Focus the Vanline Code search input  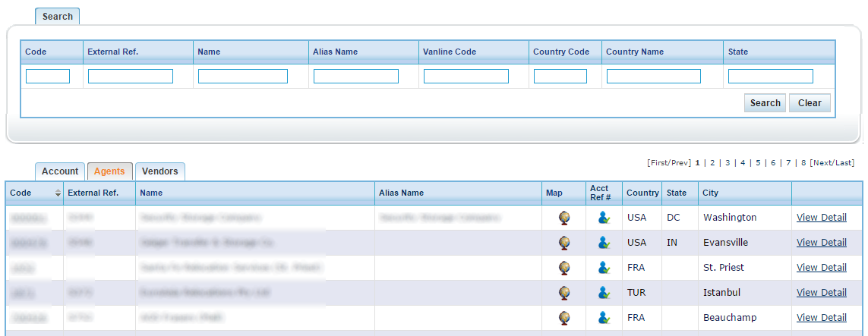(466, 77)
